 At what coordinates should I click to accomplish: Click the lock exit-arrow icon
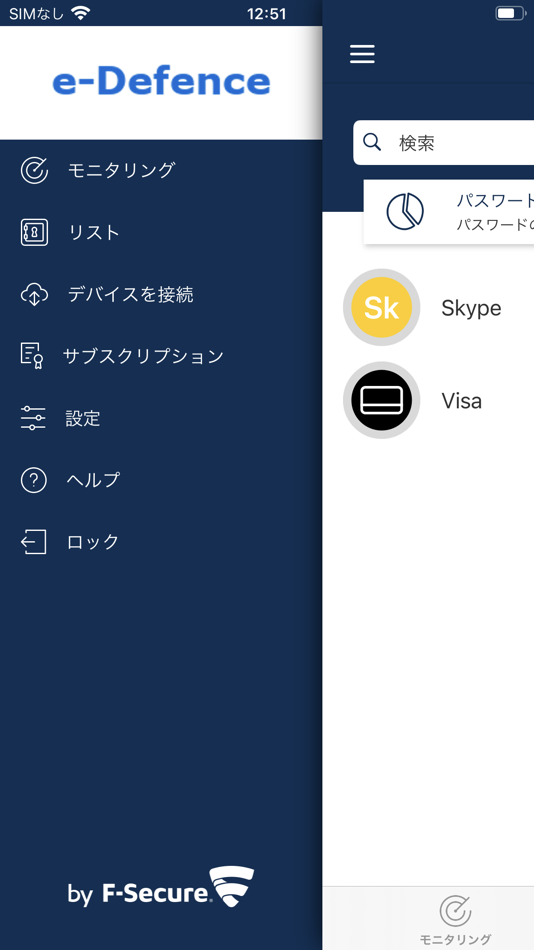(x=33, y=542)
